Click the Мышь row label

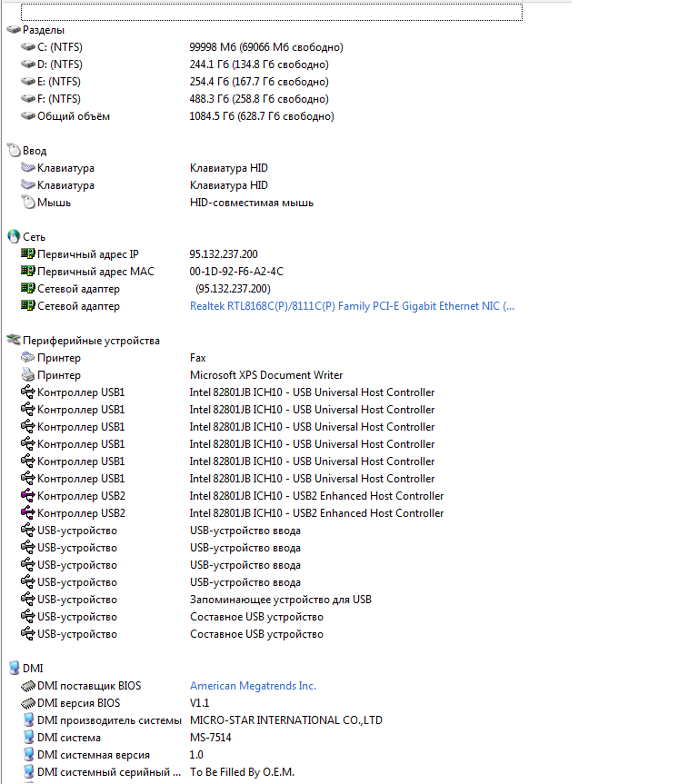click(54, 203)
